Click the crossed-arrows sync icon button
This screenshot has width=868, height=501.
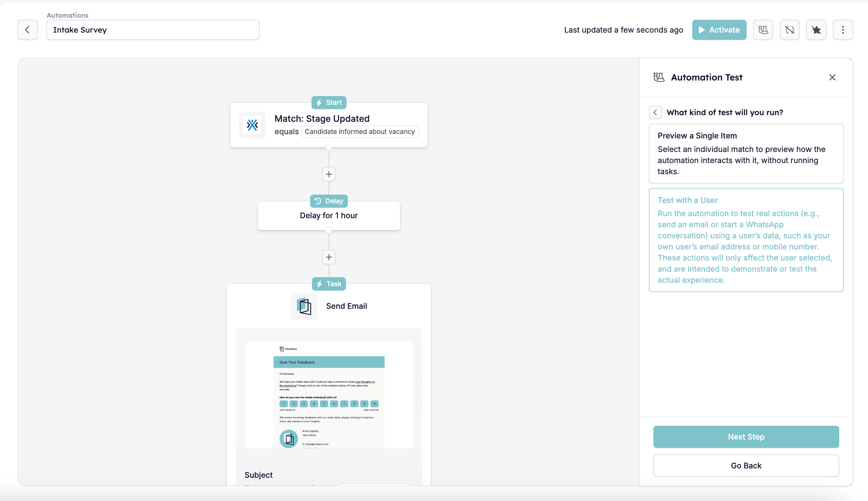click(x=790, y=30)
